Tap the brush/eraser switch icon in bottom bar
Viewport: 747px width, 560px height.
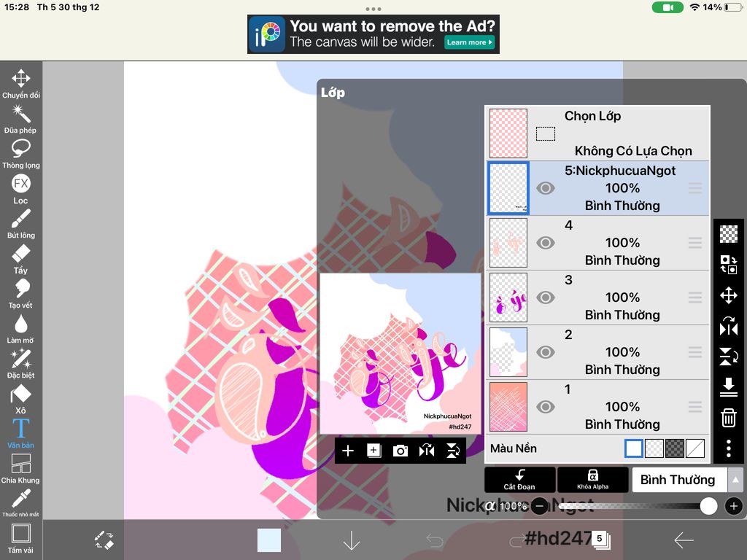click(x=104, y=540)
